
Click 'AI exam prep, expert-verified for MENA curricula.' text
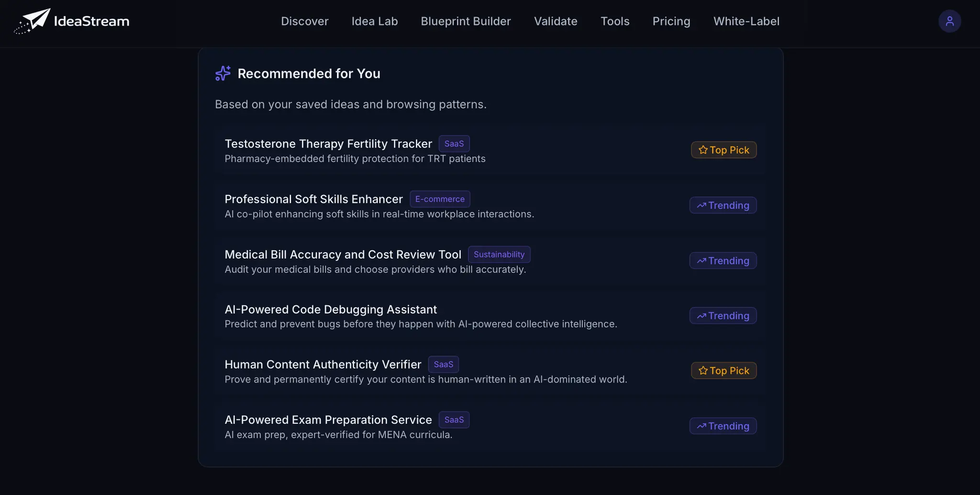point(338,435)
